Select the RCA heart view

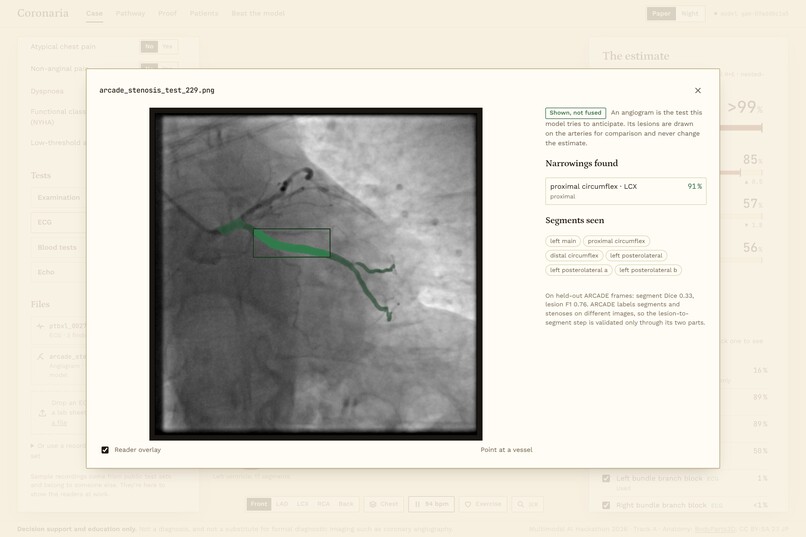(x=323, y=504)
